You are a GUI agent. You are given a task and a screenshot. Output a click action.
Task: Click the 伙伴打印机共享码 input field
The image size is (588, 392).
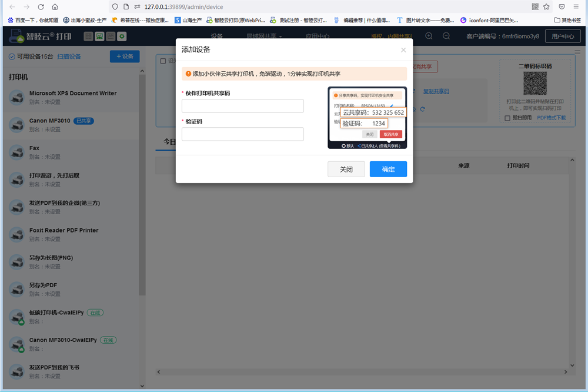pyautogui.click(x=242, y=106)
